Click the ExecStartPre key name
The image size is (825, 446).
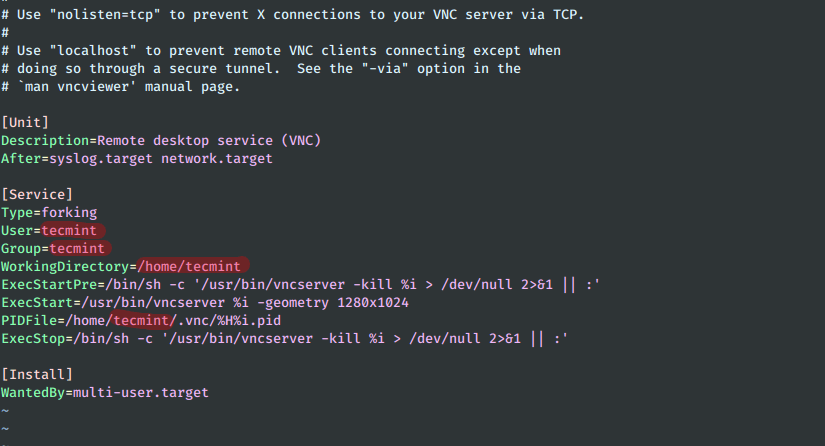49,285
